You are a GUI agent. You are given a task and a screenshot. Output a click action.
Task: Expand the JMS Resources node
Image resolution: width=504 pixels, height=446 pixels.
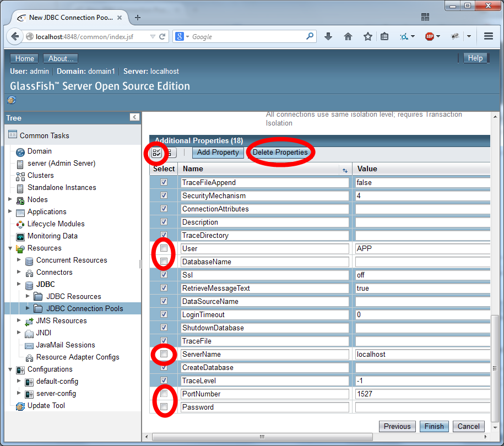pos(19,320)
